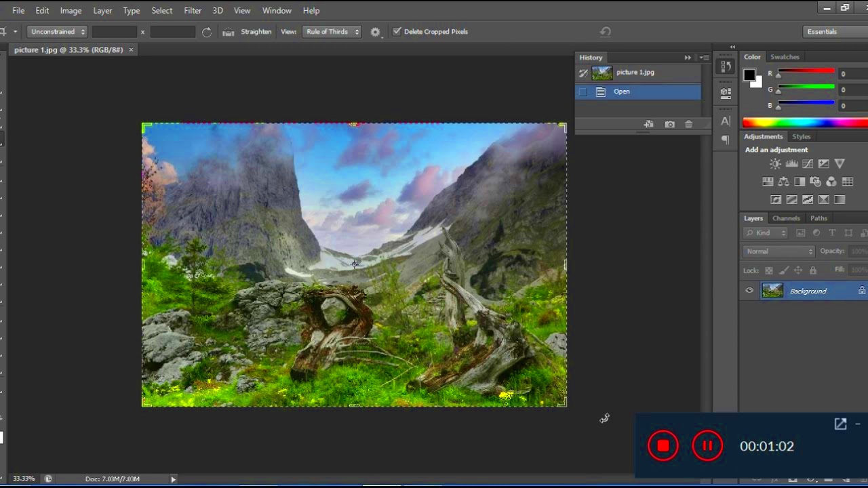Open crop options gear menu
The height and width of the screenshot is (488, 868).
375,32
